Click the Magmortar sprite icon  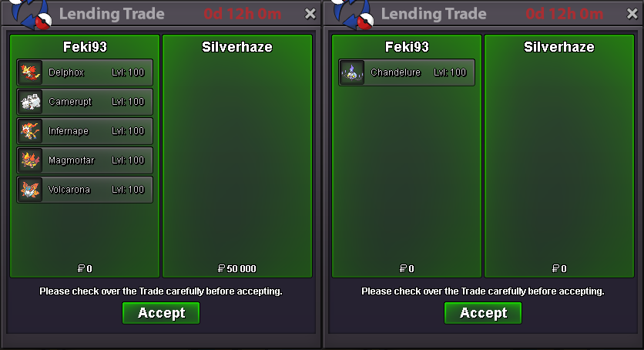(30, 160)
